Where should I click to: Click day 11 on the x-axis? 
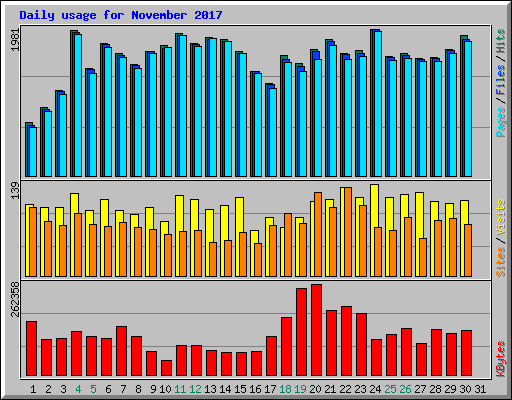tap(180, 389)
